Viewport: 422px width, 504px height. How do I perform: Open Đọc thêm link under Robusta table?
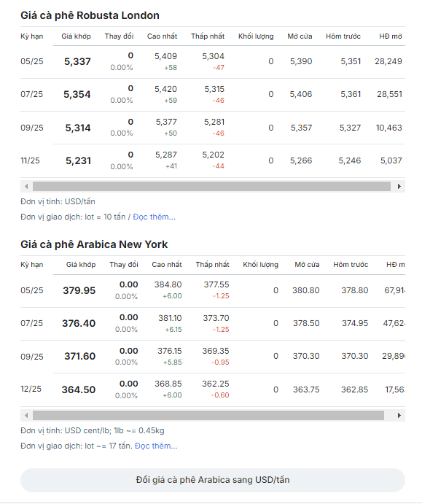pos(155,217)
